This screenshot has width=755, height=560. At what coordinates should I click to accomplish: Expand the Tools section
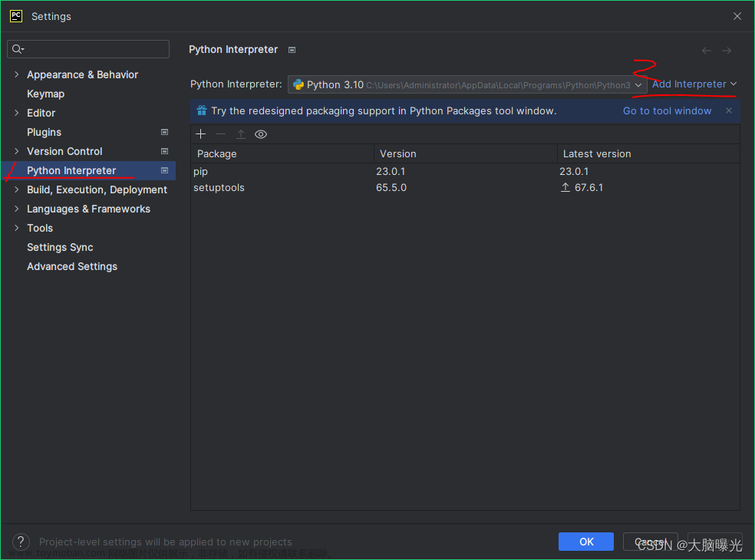point(17,228)
